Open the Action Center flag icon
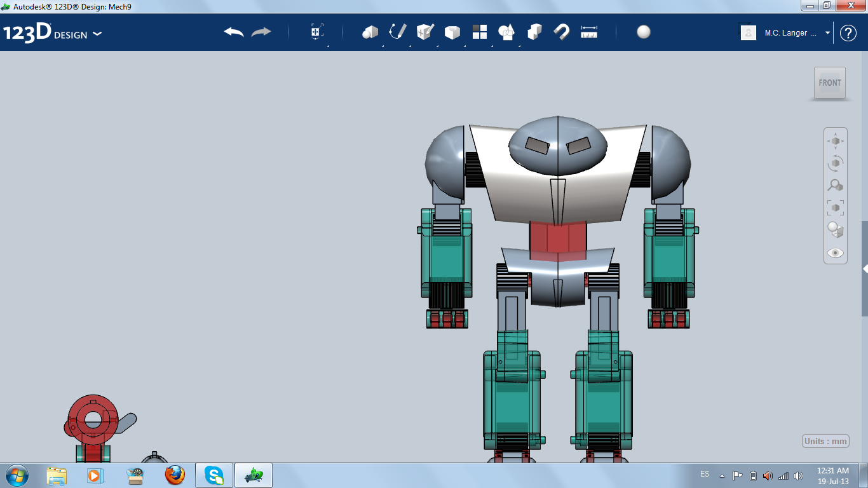Screen dimensions: 868x488 tap(738, 475)
